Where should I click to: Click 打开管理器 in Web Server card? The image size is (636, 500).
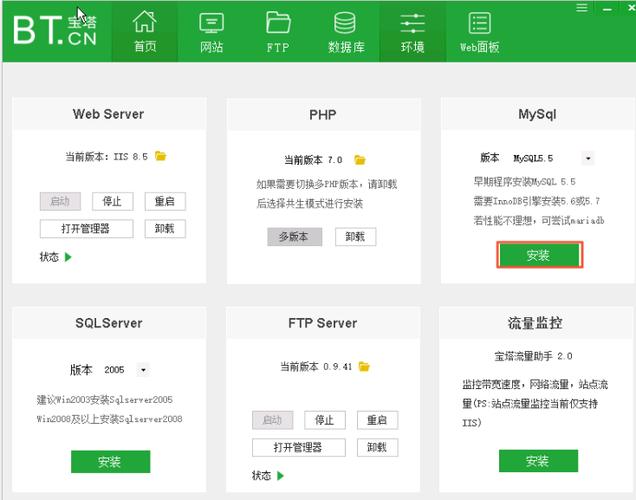point(86,229)
